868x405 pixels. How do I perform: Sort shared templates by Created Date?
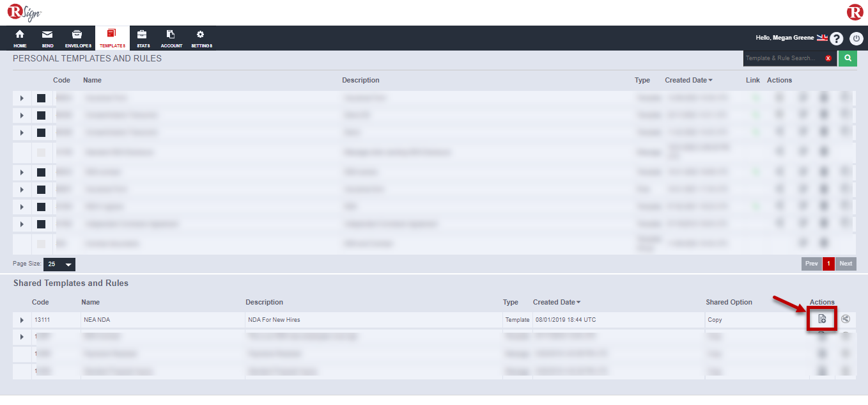(557, 302)
